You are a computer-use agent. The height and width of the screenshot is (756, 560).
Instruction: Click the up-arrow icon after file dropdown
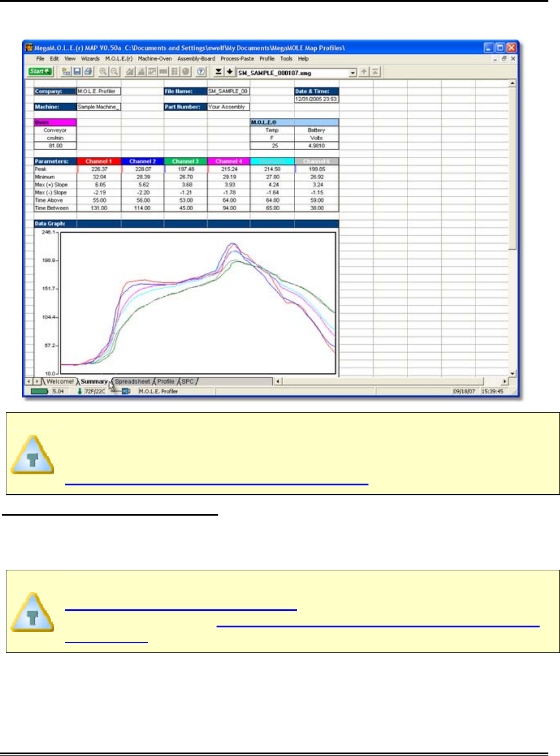click(x=364, y=72)
